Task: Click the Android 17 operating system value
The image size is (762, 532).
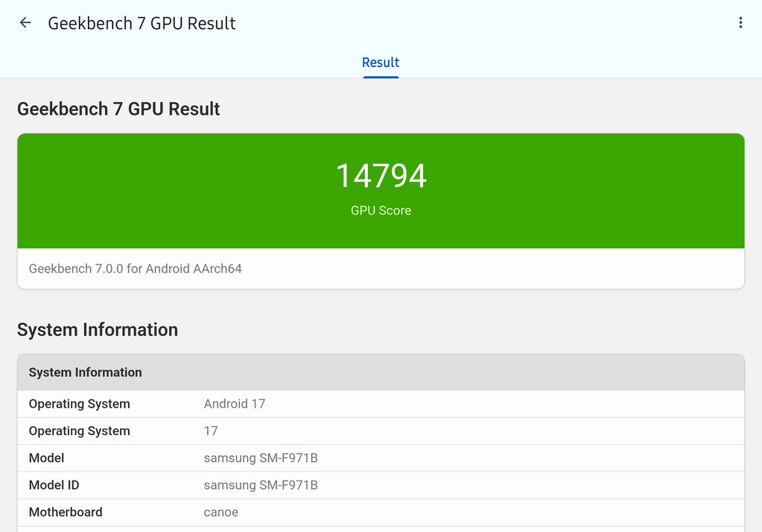Action: pos(234,404)
